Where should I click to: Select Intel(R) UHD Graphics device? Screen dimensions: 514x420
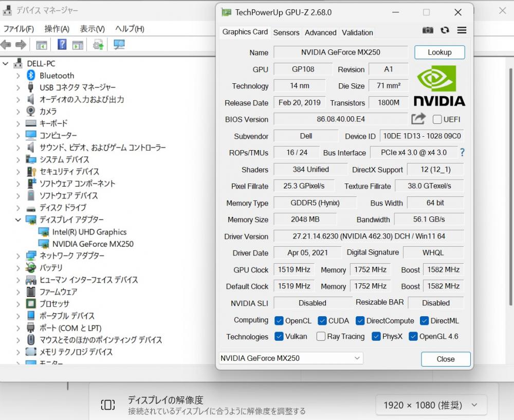coord(89,232)
